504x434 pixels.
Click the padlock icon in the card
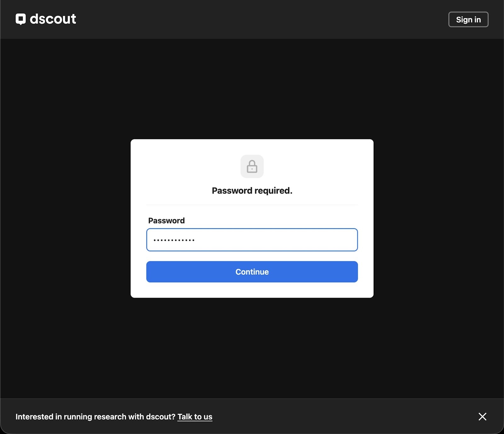(x=252, y=166)
